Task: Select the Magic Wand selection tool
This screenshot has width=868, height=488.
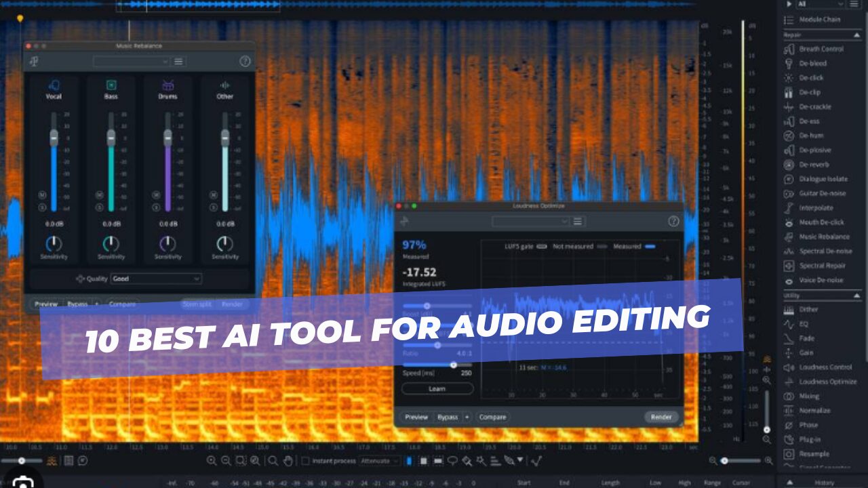Action: (481, 461)
